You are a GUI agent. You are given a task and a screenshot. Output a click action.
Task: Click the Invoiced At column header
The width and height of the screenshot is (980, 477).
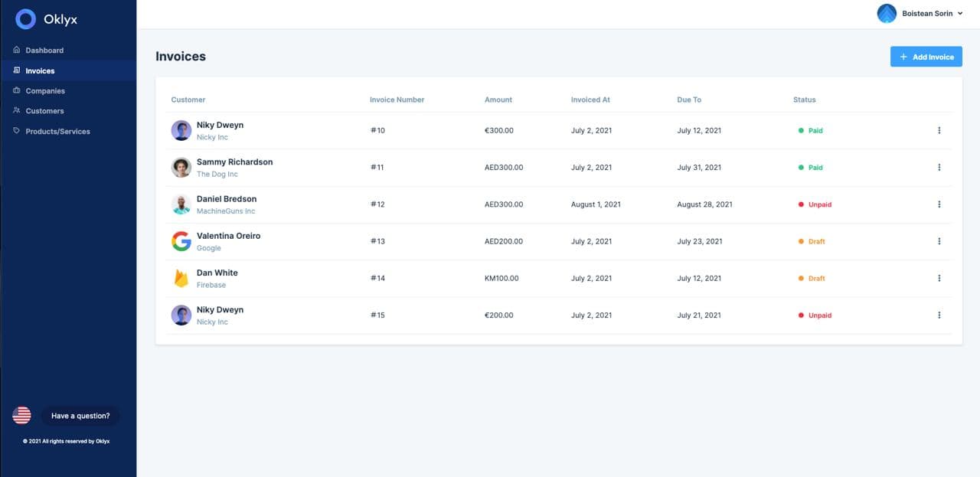[590, 100]
